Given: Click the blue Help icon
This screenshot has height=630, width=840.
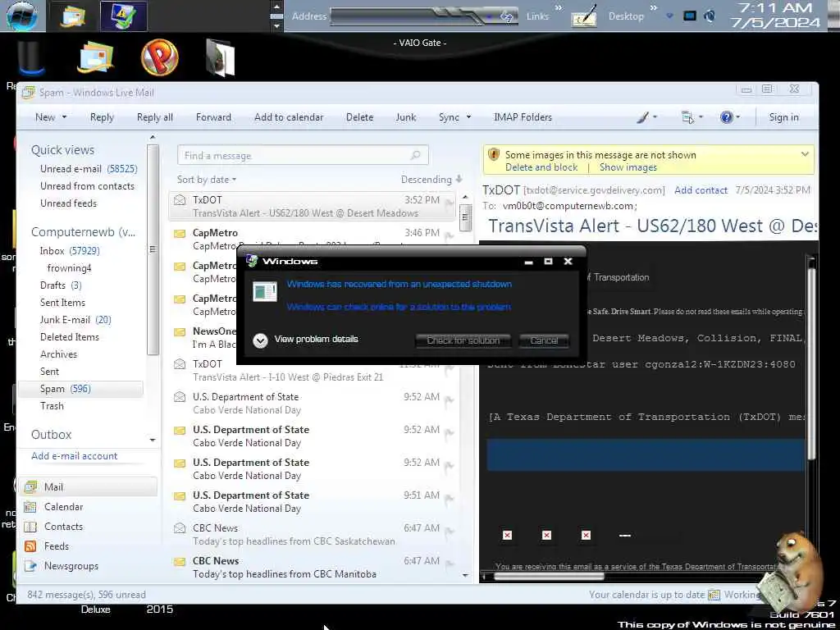Looking at the screenshot, I should pos(727,117).
